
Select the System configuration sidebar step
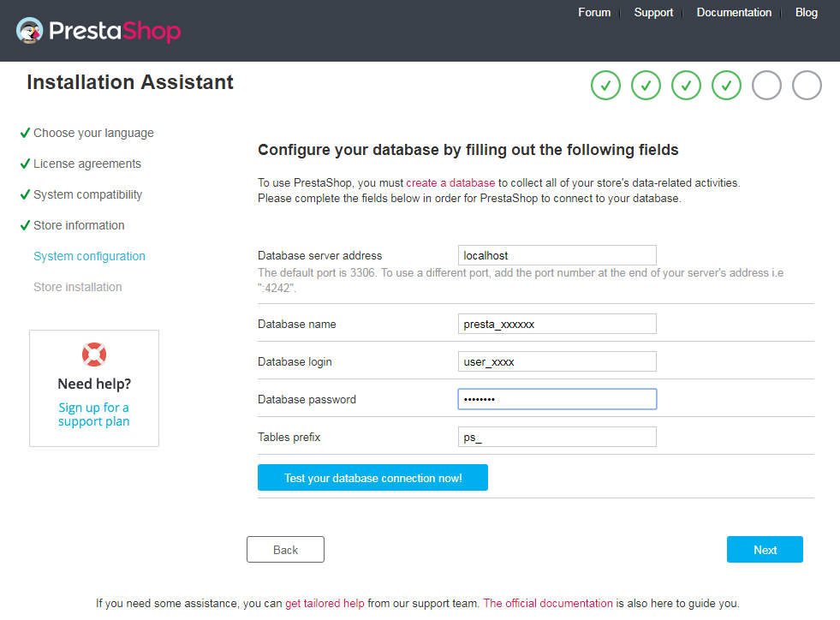89,256
